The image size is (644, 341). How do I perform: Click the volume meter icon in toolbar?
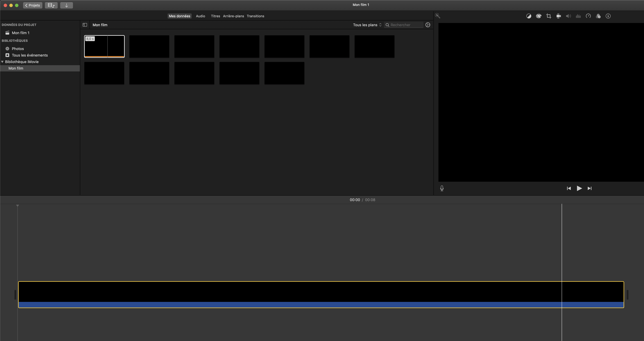click(x=578, y=16)
